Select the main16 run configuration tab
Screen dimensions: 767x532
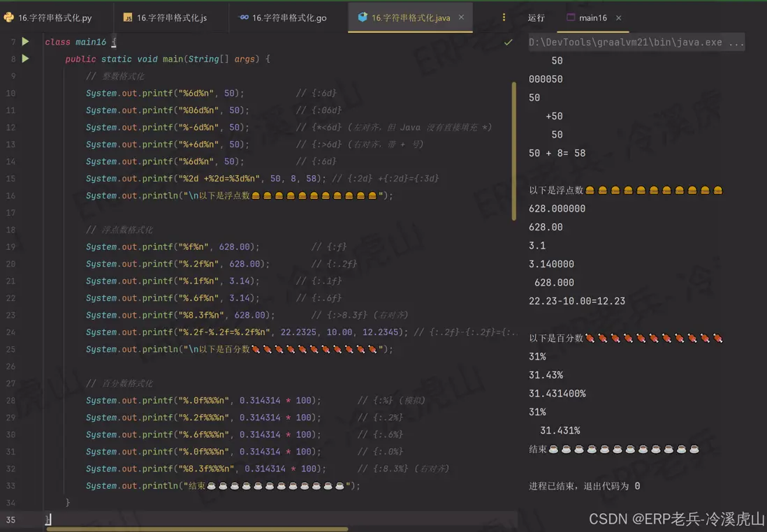coord(592,17)
